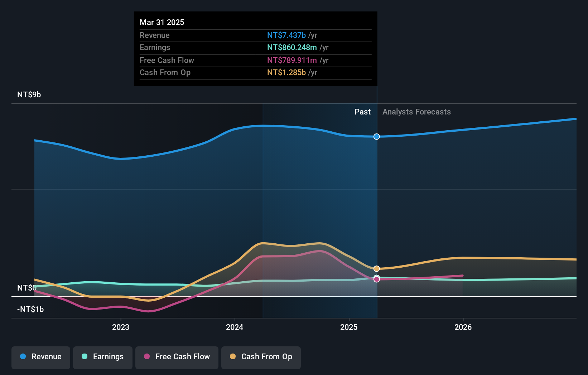Click the pink Free Cash Flow legend dot

tap(147, 356)
